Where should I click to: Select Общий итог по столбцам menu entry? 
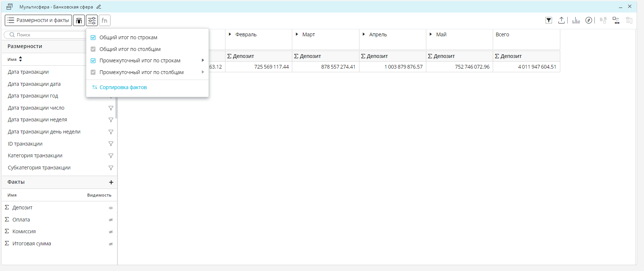click(130, 49)
